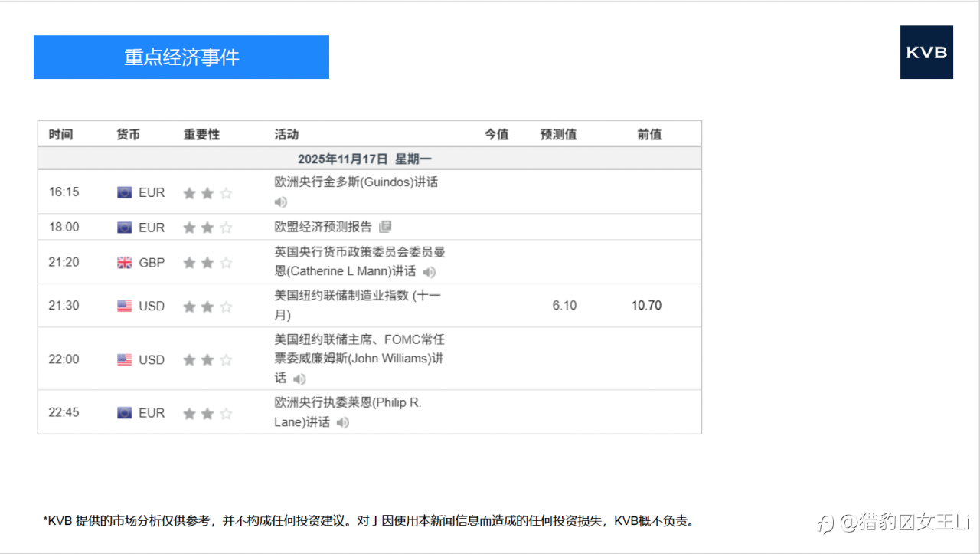The width and height of the screenshot is (980, 554).
Task: Click the 前值 column header
Action: point(649,134)
